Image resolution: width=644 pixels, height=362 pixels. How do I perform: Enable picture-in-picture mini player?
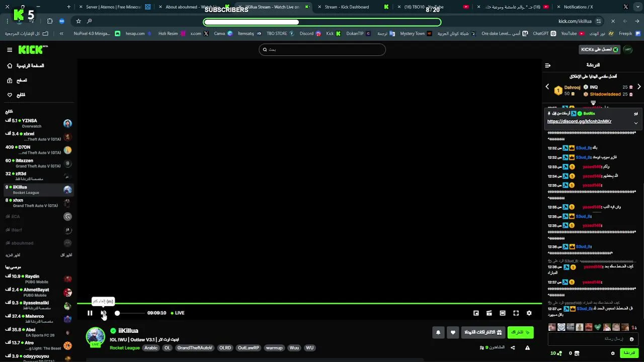pyautogui.click(x=476, y=313)
